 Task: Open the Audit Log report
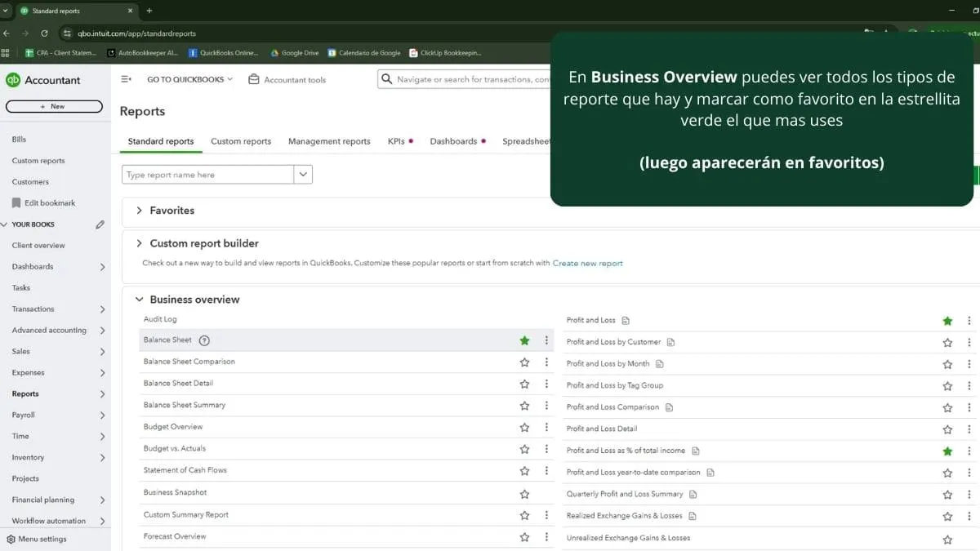[x=160, y=319]
